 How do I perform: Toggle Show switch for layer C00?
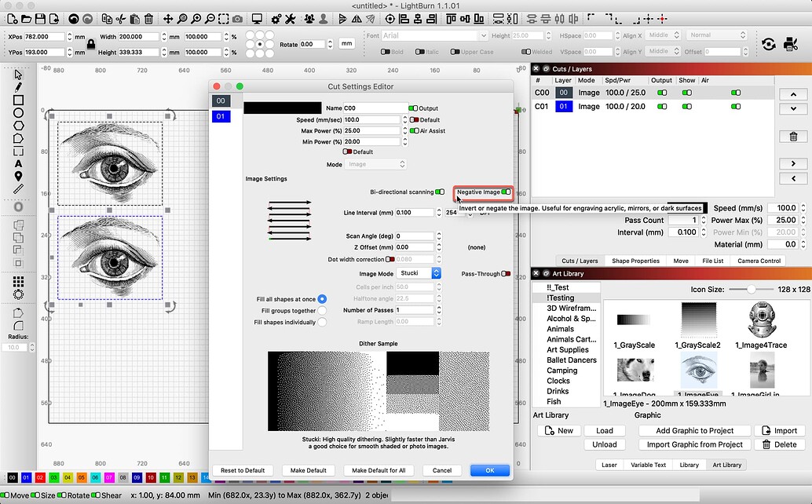click(x=686, y=93)
